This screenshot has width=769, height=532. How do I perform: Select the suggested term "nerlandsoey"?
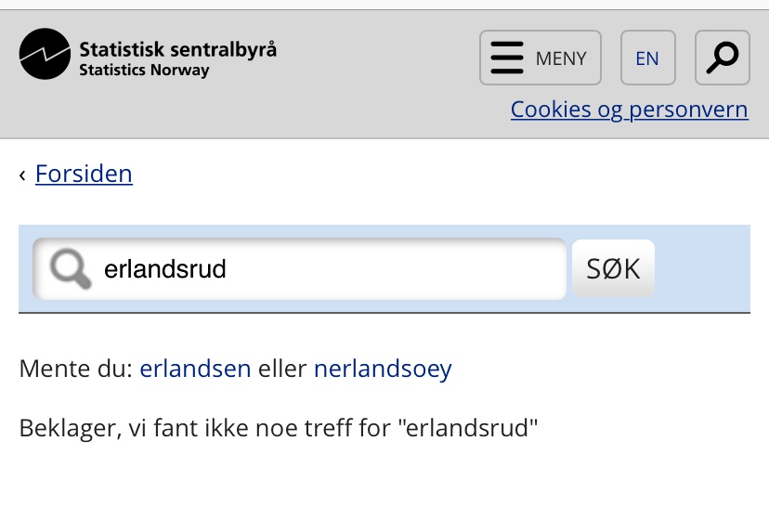pyautogui.click(x=383, y=369)
